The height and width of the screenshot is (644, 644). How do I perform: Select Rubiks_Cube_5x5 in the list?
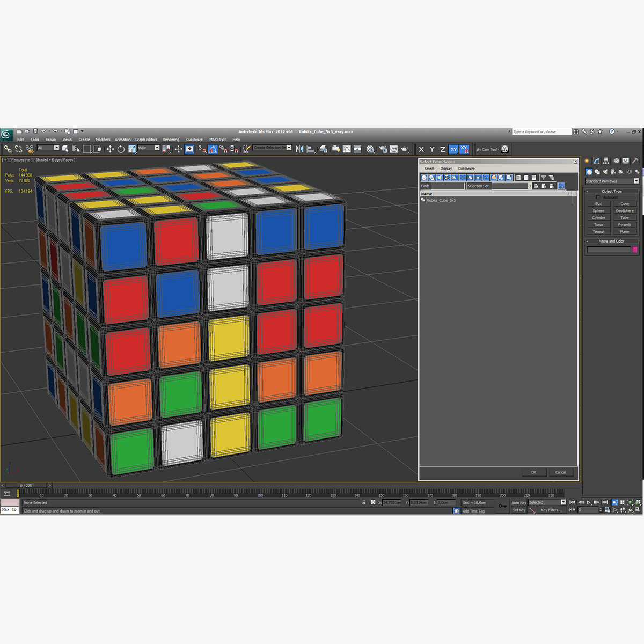coord(441,200)
